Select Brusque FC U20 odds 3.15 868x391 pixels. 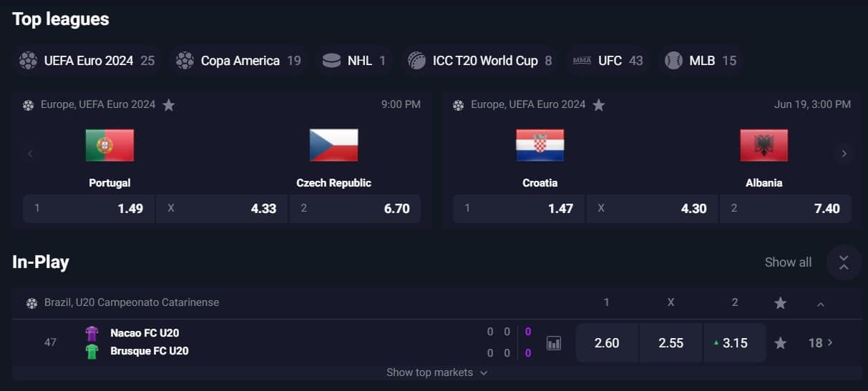(x=735, y=343)
